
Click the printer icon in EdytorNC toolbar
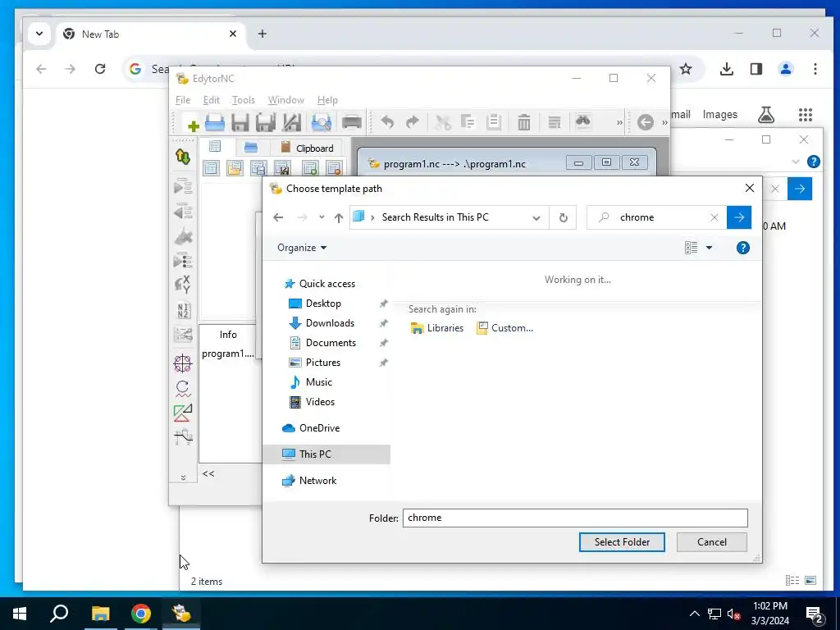pyautogui.click(x=351, y=123)
